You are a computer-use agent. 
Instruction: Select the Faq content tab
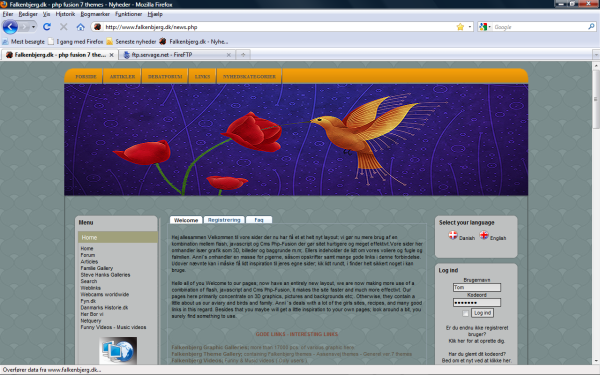coord(259,220)
